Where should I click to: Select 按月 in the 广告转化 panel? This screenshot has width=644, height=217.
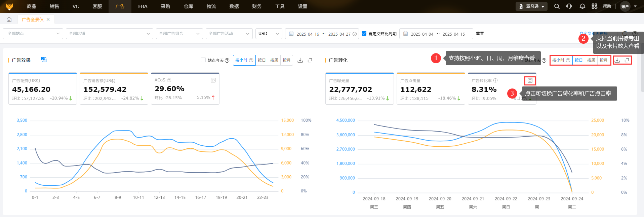604,60
